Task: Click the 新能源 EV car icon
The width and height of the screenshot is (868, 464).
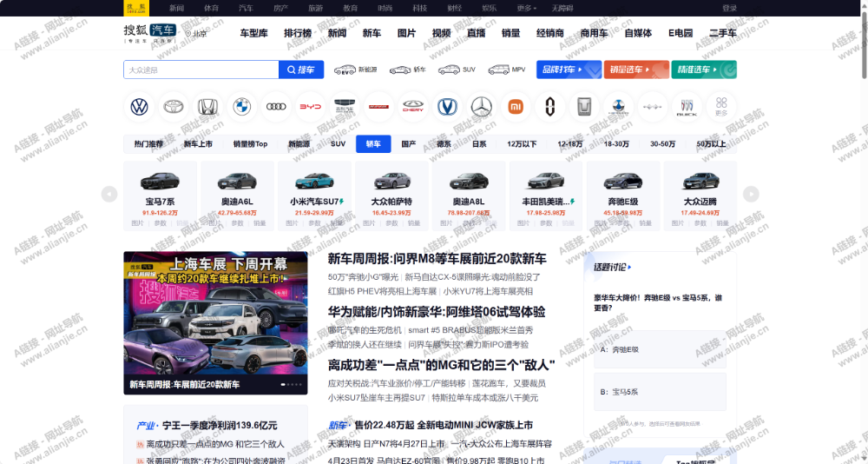Action: 355,70
